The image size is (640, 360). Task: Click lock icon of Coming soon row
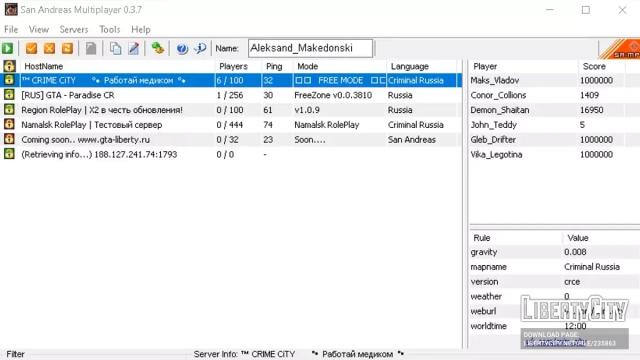coord(9,139)
